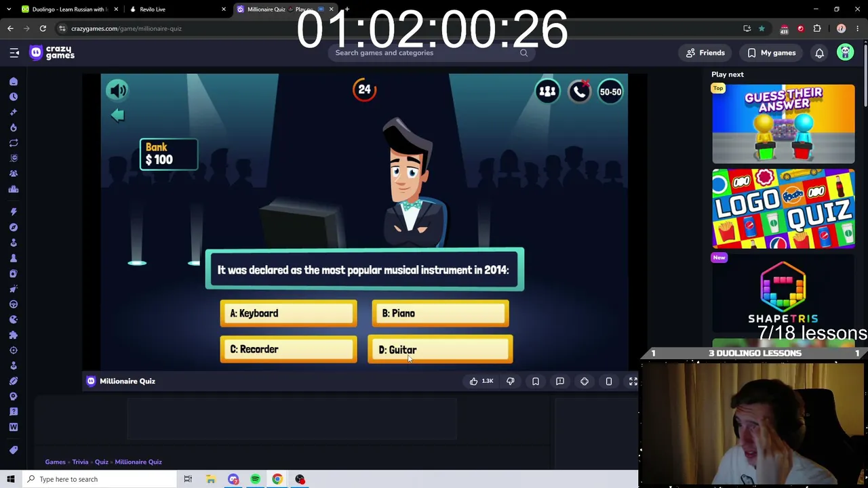The width and height of the screenshot is (868, 488).
Task: Choose answer C: Recorder
Action: pos(288,349)
